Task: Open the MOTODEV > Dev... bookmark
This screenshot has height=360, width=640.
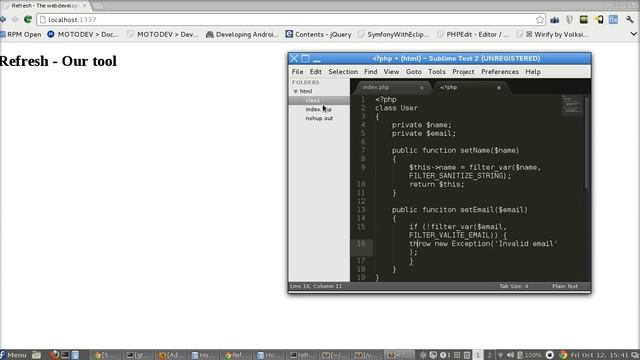Action: pos(162,35)
